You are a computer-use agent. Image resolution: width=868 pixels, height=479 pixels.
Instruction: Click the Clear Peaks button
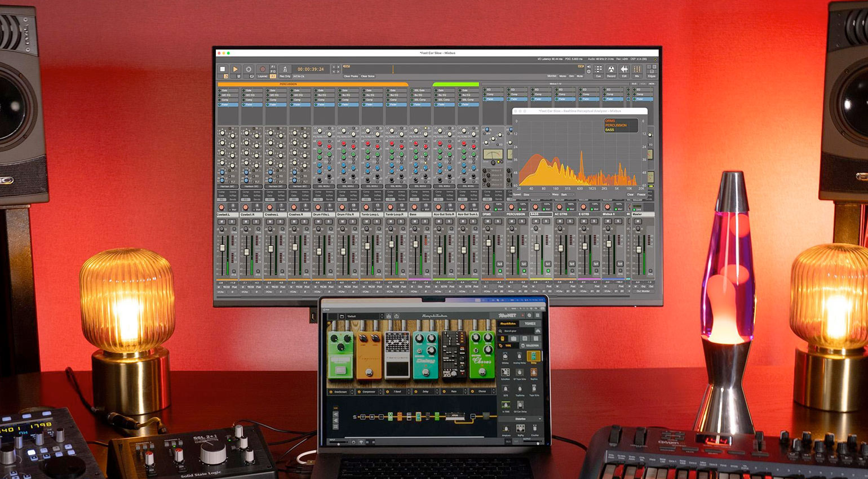click(351, 76)
